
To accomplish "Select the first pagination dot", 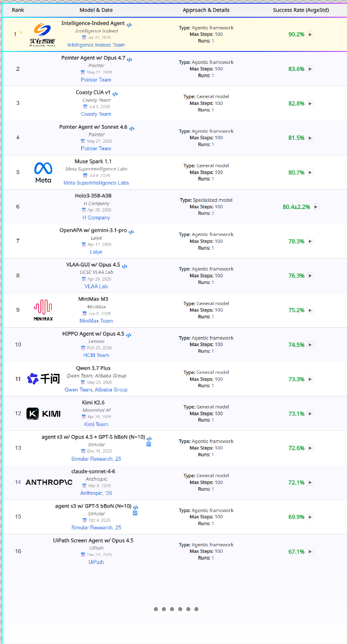I will pyautogui.click(x=156, y=609).
